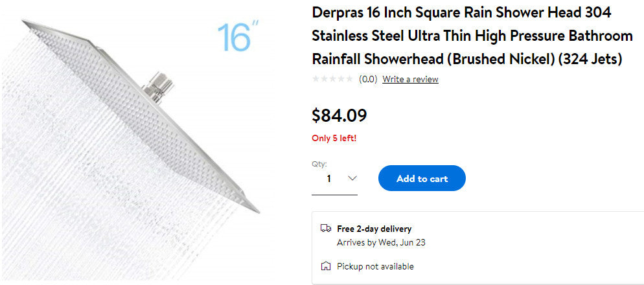Click the $84.09 price
This screenshot has width=644, height=285.
coord(339,116)
